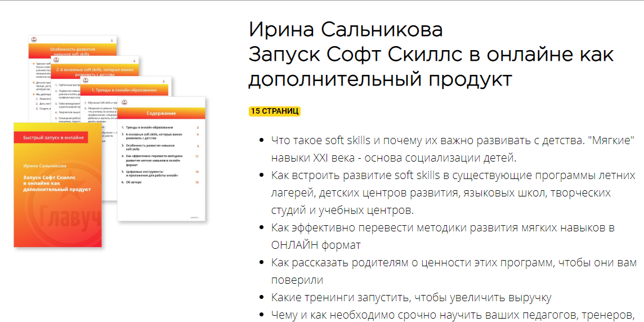644x322 pixels.
Task: Click the bullet "Какие тренинги запустить, чтобы увеличить выручку"
Action: [411, 297]
